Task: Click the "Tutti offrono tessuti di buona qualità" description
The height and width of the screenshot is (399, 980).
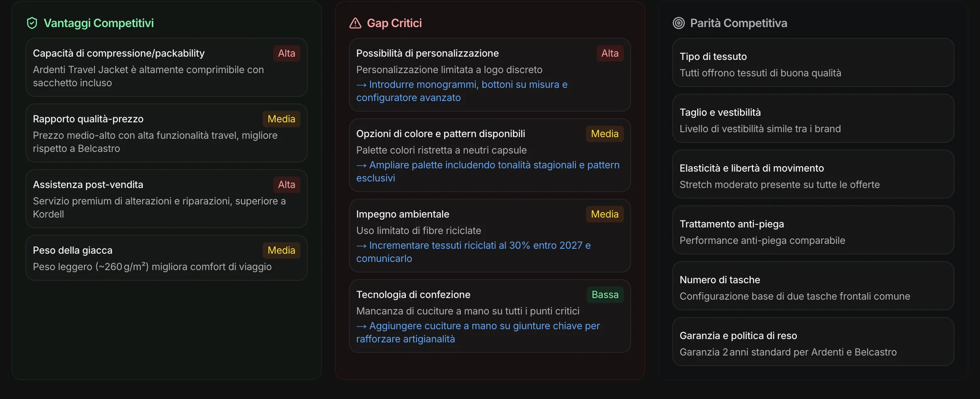Action: point(760,73)
